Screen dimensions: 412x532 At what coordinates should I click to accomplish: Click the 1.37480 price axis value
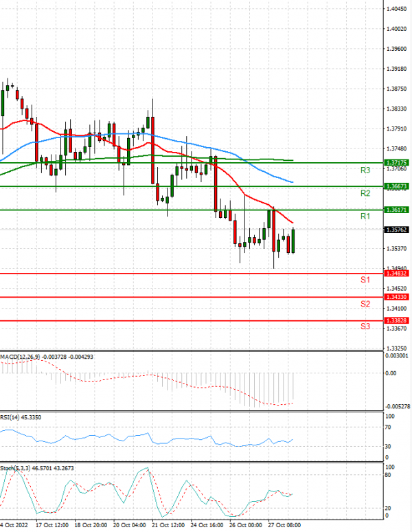[x=396, y=148]
